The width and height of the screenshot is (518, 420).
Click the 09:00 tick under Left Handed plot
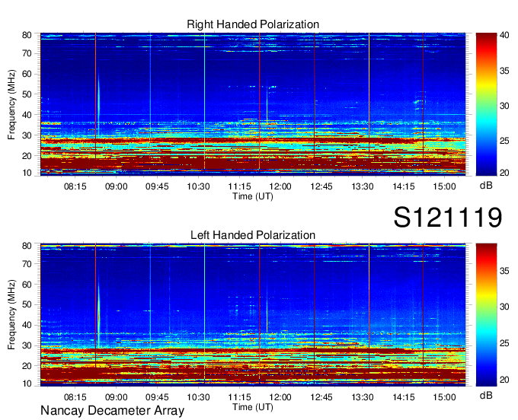point(117,397)
